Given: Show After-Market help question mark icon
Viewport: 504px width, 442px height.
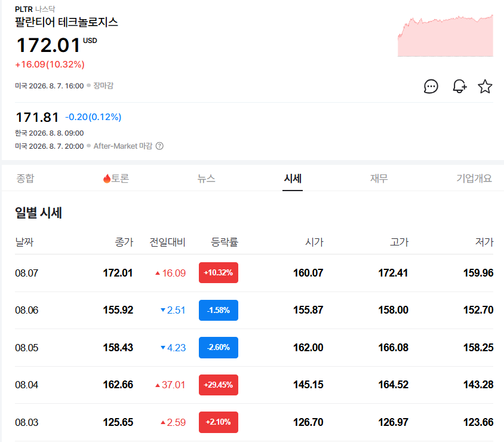Looking at the screenshot, I should coord(159,146).
